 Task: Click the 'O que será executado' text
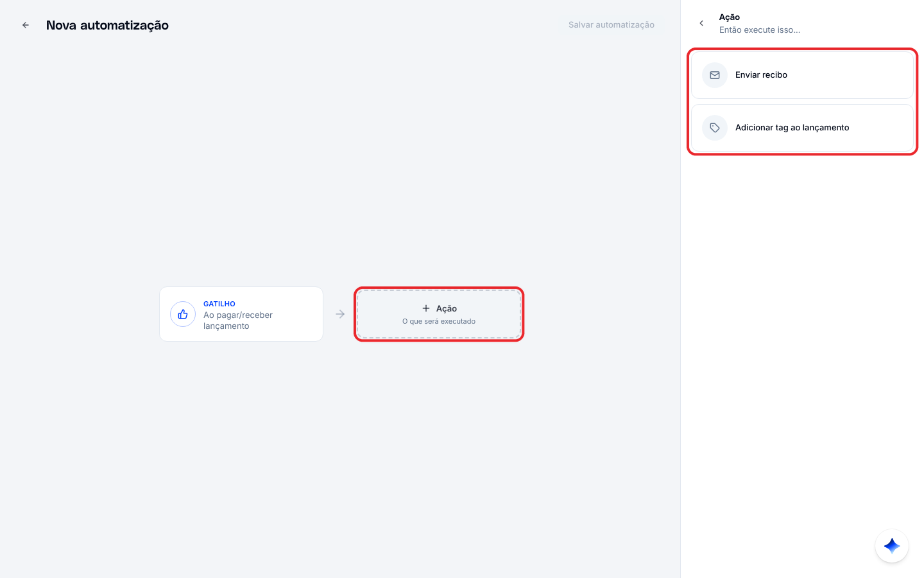(439, 321)
